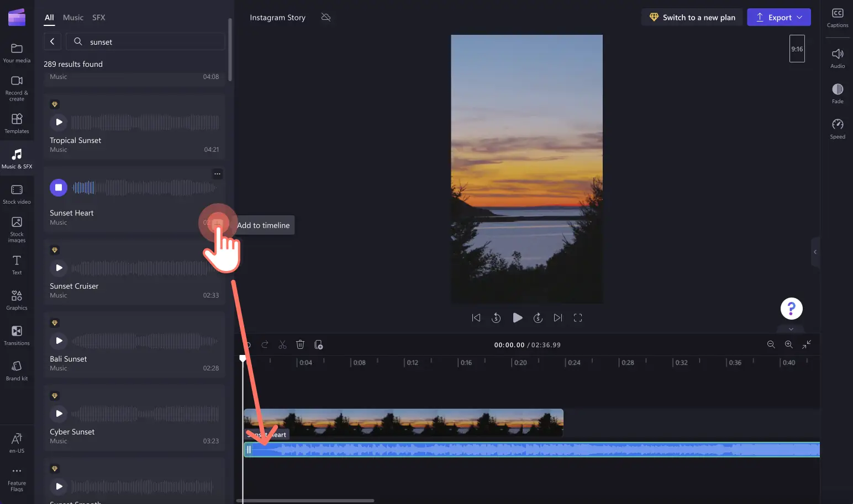This screenshot has width=853, height=504.
Task: Click the redo button in timeline toolbar
Action: (x=265, y=344)
